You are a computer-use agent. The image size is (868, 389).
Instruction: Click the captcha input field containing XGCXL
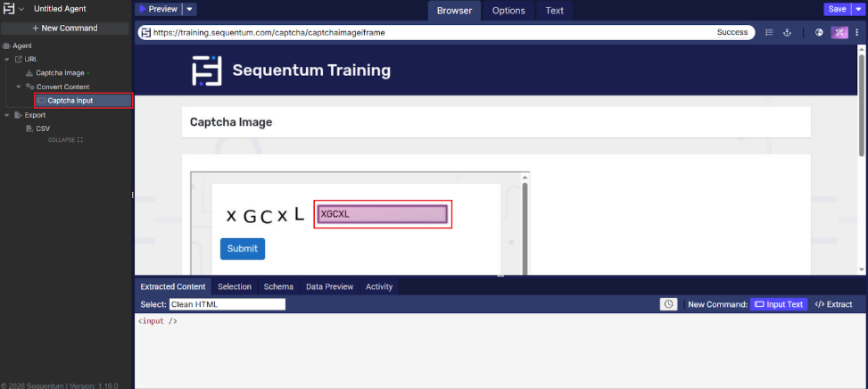click(383, 214)
